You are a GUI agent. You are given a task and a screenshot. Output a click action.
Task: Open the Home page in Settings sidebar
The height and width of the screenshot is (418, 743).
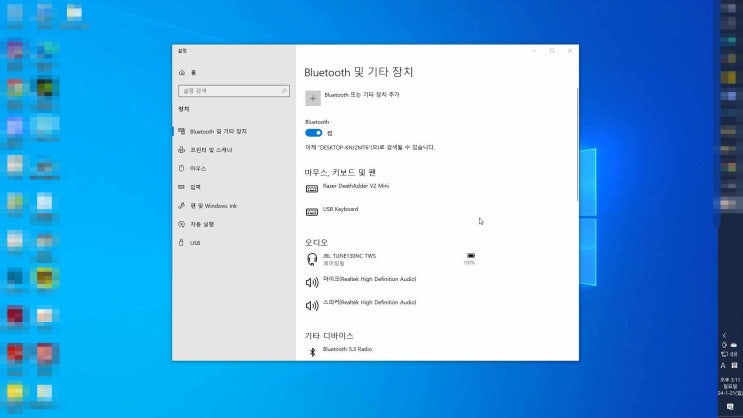tap(192, 73)
